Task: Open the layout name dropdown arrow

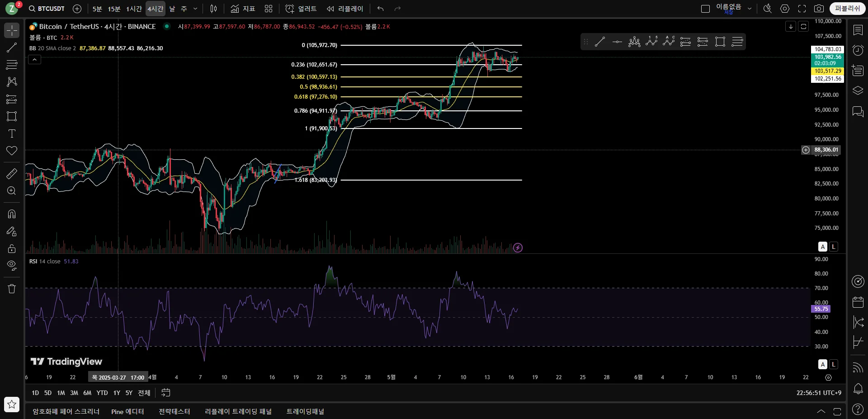Action: tap(750, 9)
